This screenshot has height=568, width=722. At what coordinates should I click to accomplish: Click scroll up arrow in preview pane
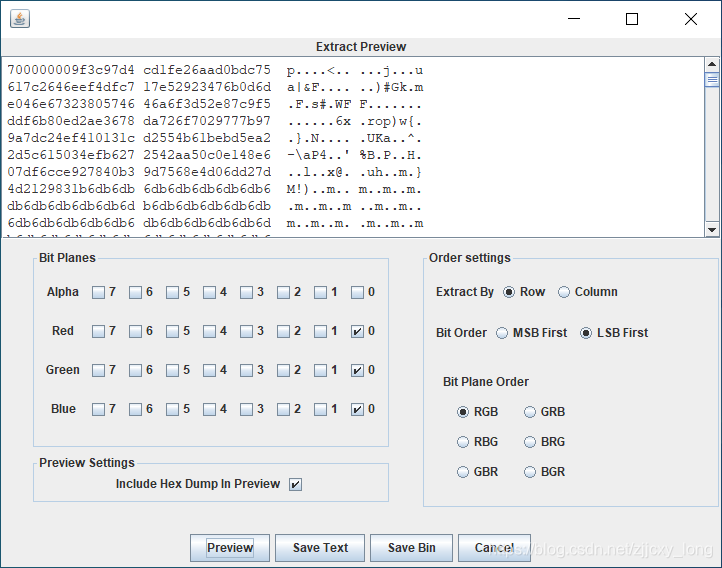pos(712,64)
